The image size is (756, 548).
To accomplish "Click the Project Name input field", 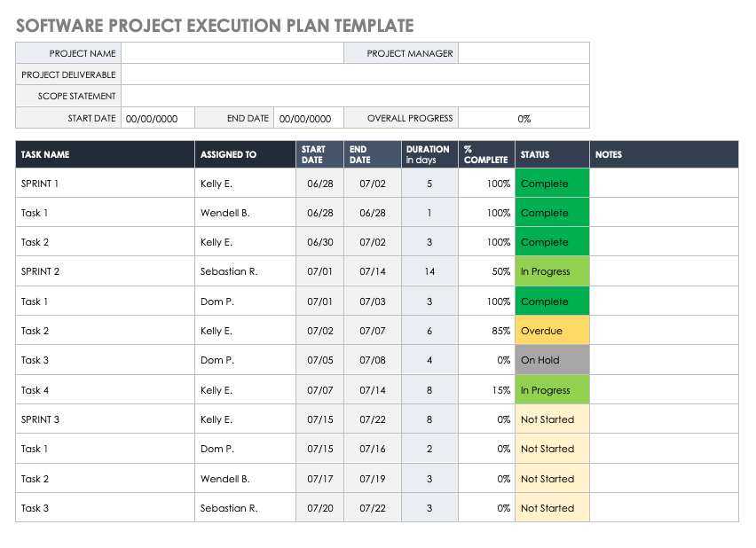I will (x=232, y=53).
